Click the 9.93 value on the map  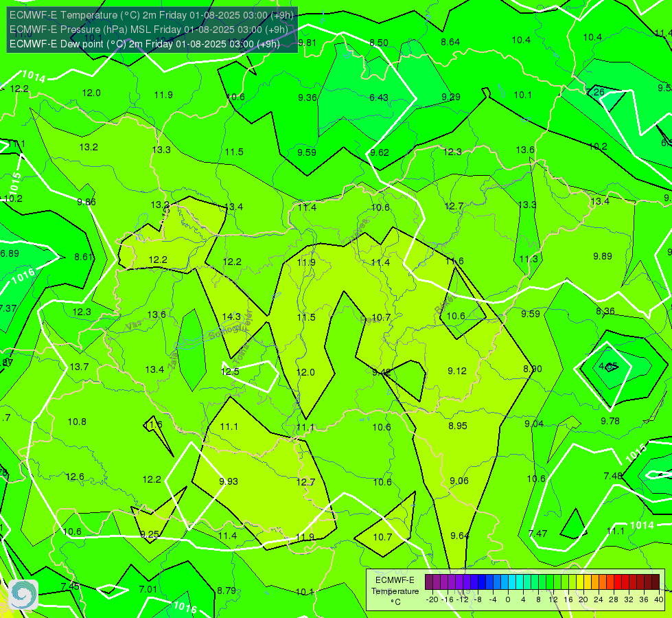point(229,481)
